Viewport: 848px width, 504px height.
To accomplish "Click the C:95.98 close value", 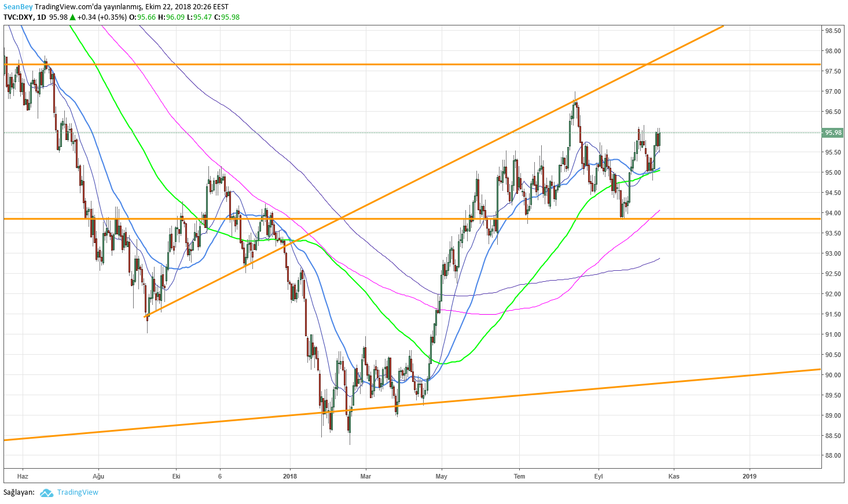I will coord(227,17).
